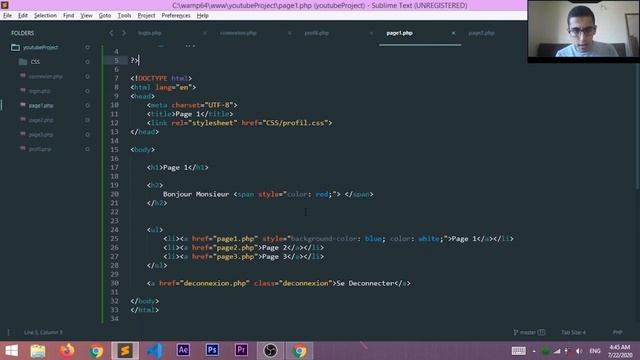Open the Windows Start menu
The width and height of the screenshot is (640, 360).
pyautogui.click(x=11, y=351)
